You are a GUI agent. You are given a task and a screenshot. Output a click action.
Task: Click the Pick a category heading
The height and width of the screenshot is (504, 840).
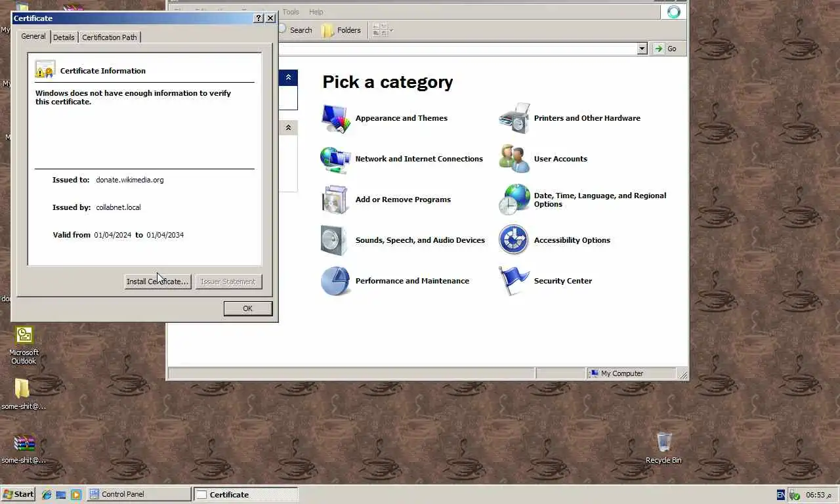coord(388,82)
